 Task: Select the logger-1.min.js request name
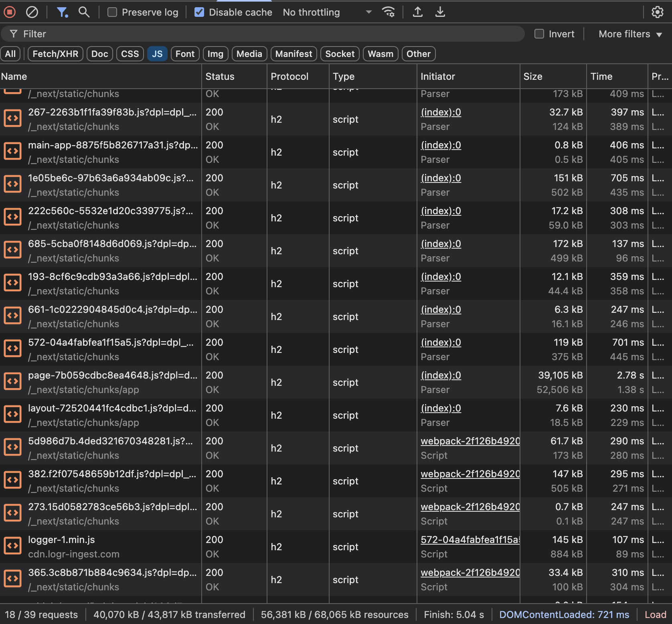pyautogui.click(x=61, y=540)
